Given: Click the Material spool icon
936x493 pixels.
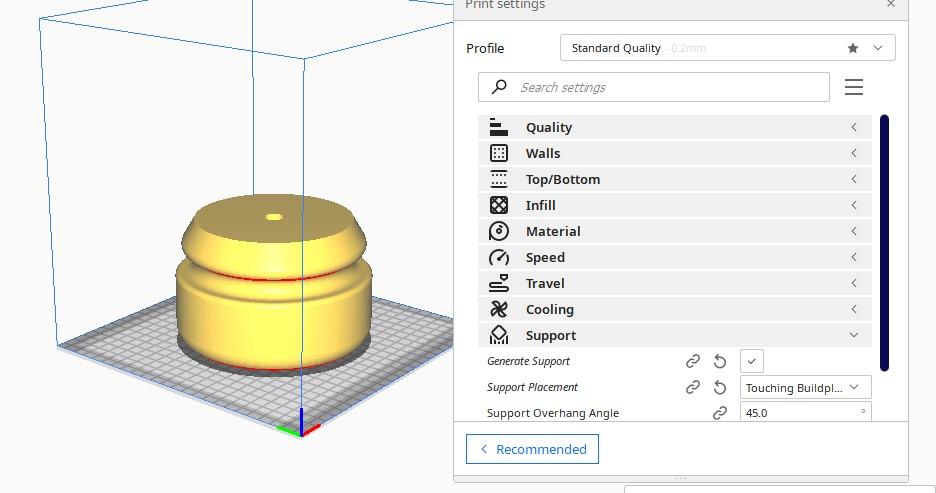Looking at the screenshot, I should [x=498, y=231].
